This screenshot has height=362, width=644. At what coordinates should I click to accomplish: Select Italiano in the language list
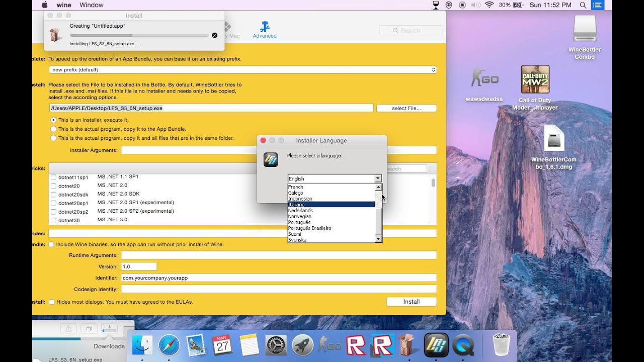(332, 205)
